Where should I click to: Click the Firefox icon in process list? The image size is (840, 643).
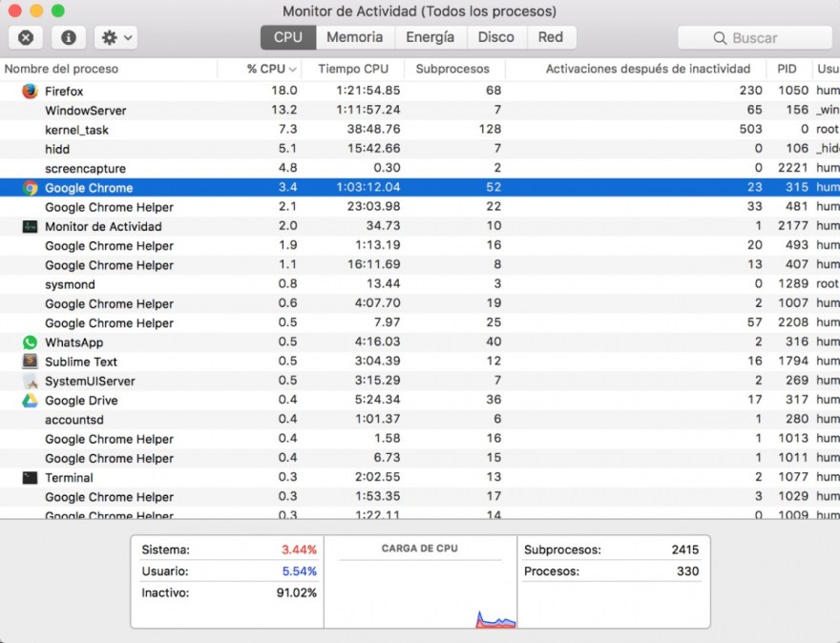click(x=30, y=91)
